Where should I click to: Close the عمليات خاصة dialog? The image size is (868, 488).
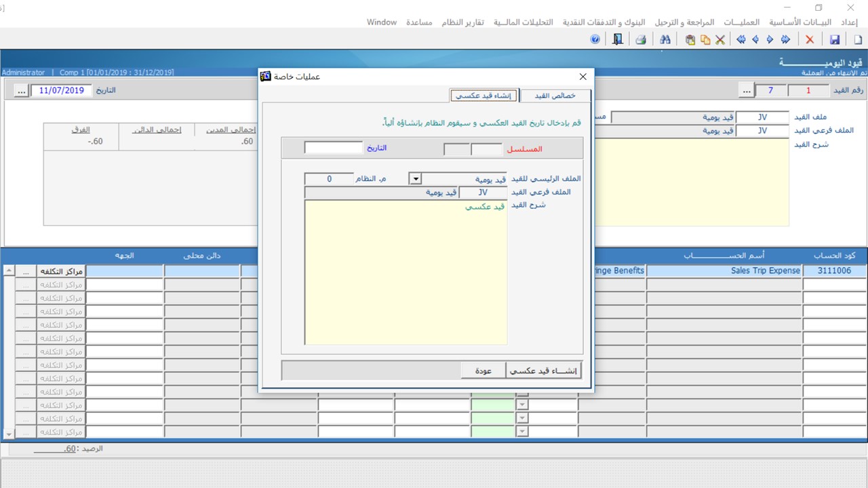click(583, 77)
